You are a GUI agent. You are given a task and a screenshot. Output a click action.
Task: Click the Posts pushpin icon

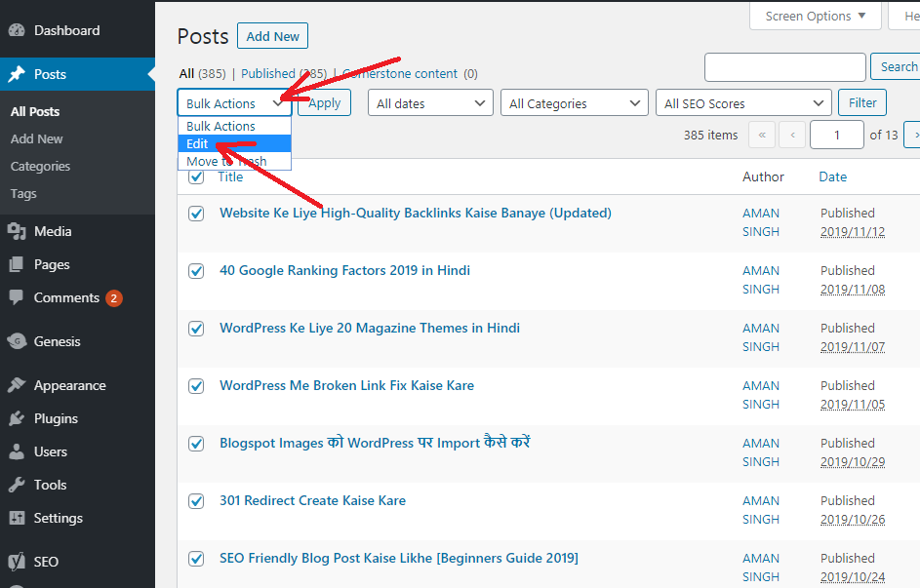(x=17, y=74)
